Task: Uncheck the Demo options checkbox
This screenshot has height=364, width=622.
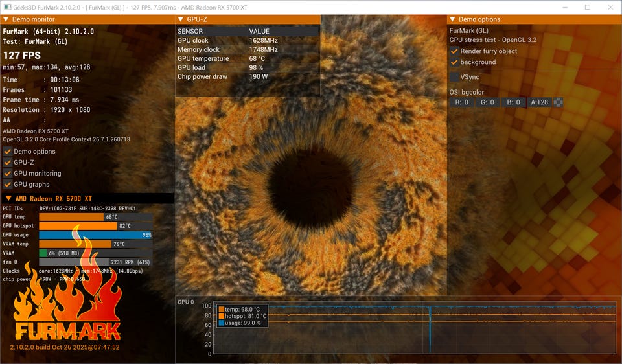Action: coord(8,151)
